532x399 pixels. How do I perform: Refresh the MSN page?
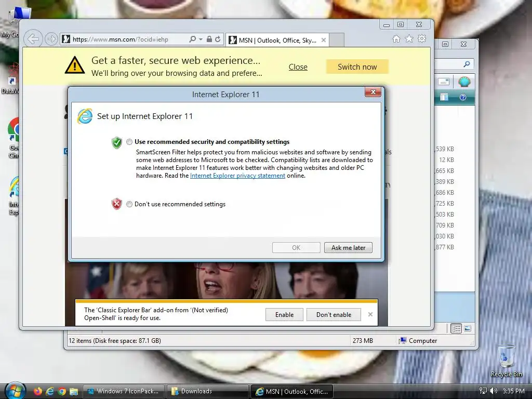pos(218,39)
